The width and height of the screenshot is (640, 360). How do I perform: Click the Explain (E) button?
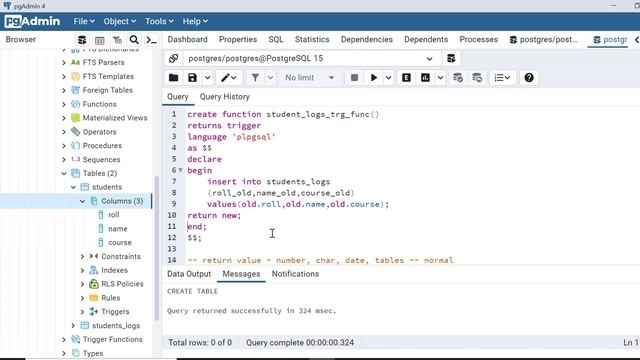(406, 78)
